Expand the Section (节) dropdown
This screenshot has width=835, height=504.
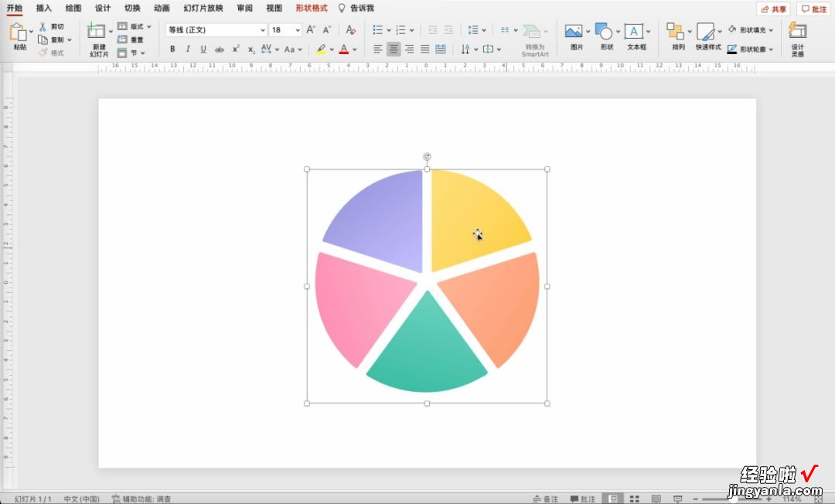143,53
